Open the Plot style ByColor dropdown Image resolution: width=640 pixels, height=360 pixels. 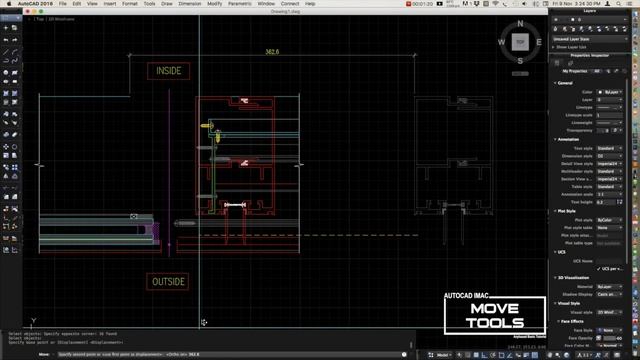pos(609,220)
